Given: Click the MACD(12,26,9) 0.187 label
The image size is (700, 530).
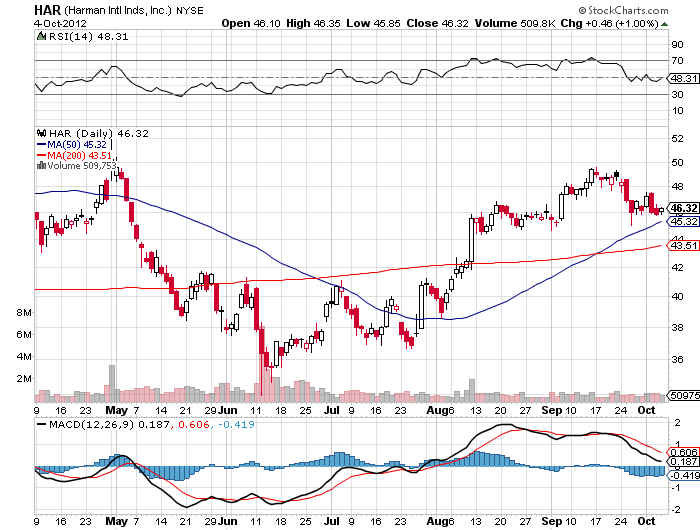Looking at the screenshot, I should (x=109, y=424).
